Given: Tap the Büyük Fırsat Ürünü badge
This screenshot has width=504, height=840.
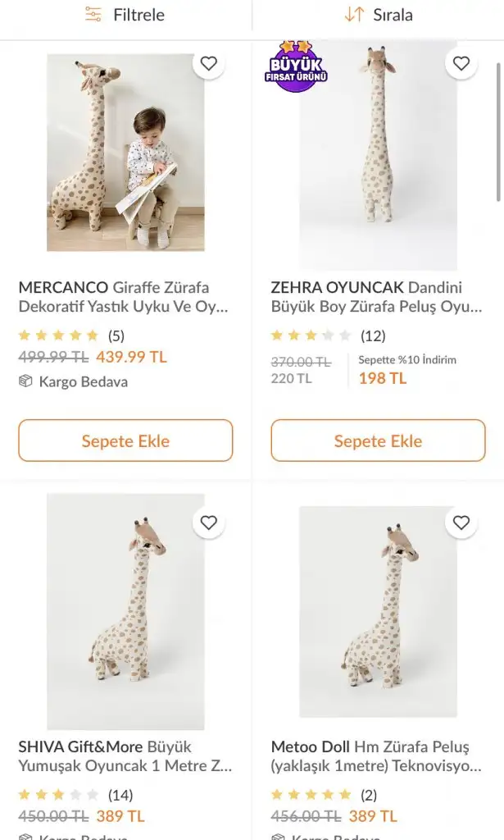Looking at the screenshot, I should 296,67.
